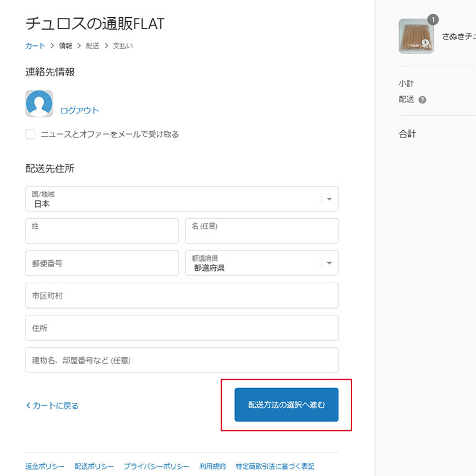The height and width of the screenshot is (476, 476).
Task: Click the user avatar icon
Action: [x=39, y=104]
